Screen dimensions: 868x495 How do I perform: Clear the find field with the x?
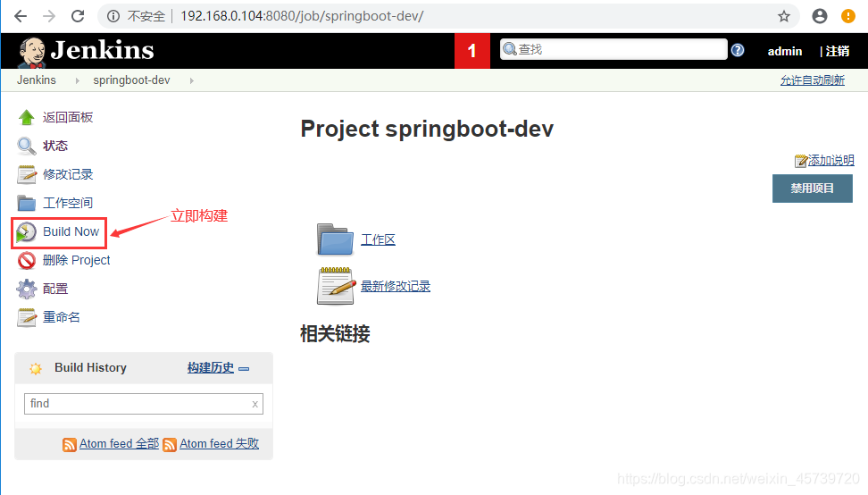click(255, 404)
